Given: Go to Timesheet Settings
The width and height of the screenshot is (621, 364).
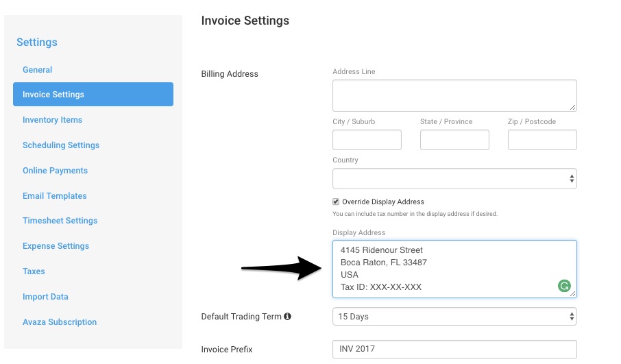Looking at the screenshot, I should [60, 221].
